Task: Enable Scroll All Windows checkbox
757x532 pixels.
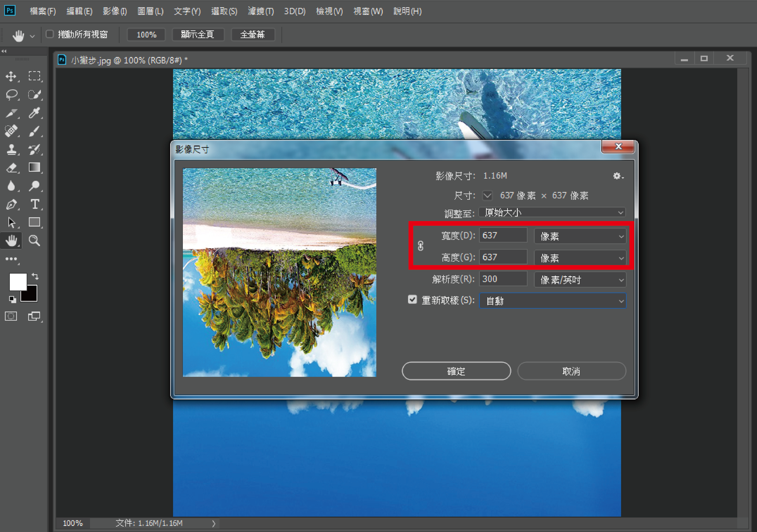Action: coord(50,34)
